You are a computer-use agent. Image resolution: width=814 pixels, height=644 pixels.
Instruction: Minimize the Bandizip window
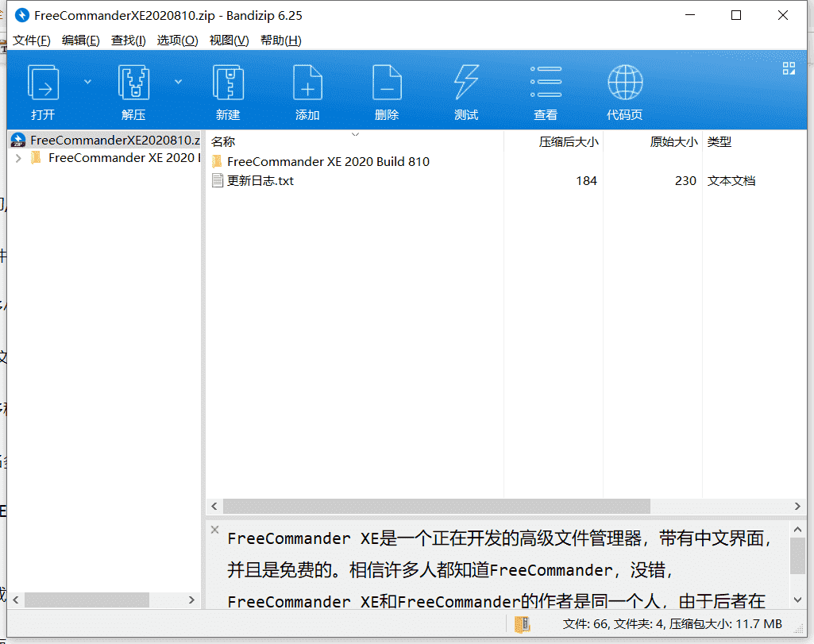690,15
